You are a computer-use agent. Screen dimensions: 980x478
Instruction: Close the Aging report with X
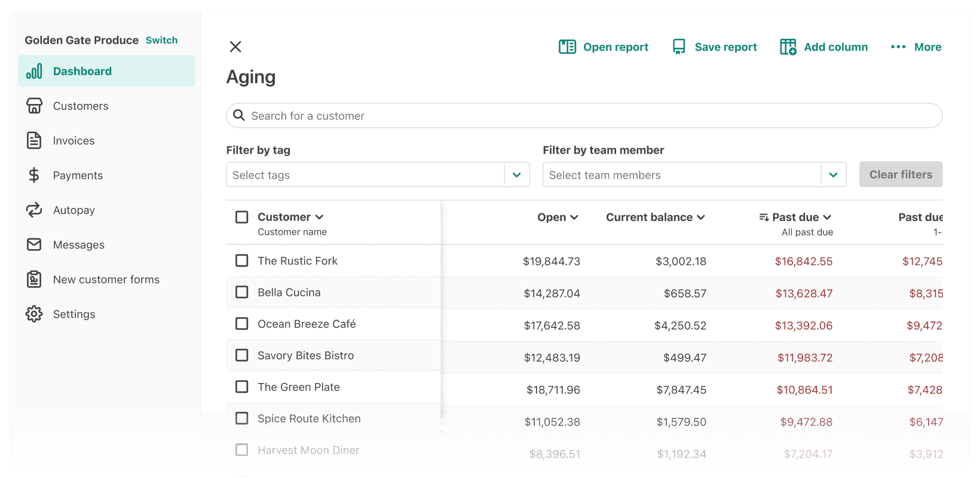[x=235, y=47]
